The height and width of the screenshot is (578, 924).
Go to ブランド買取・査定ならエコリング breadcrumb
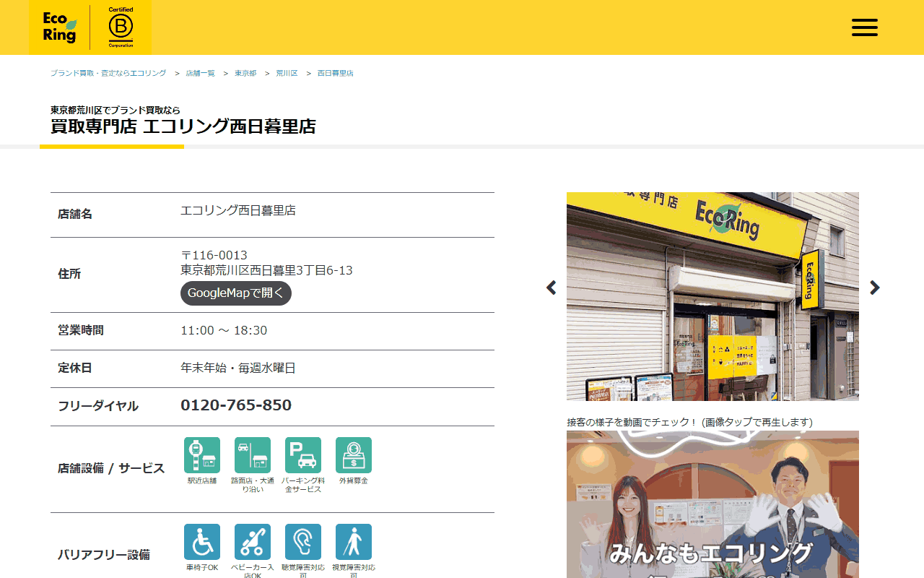pos(108,74)
